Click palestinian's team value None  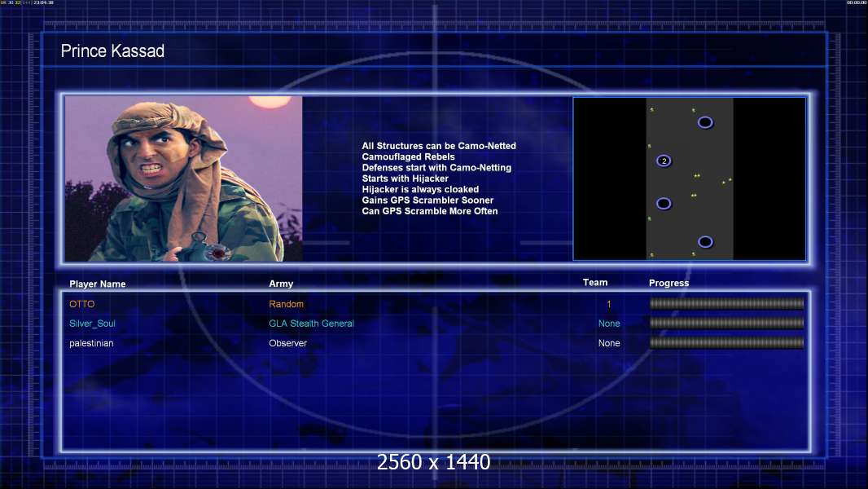click(x=609, y=343)
